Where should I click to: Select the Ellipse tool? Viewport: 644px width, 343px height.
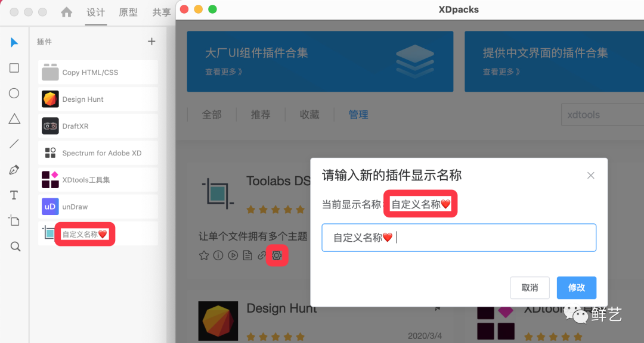tap(14, 93)
